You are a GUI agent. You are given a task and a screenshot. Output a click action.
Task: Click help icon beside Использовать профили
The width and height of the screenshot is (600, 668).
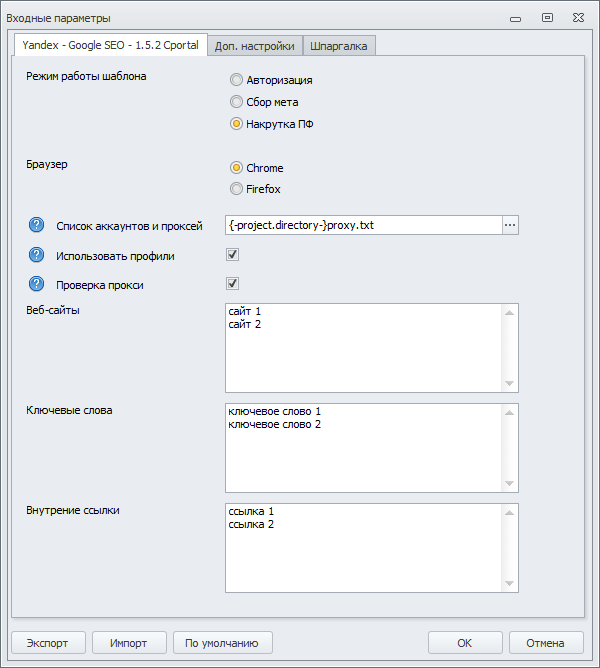pyautogui.click(x=37, y=255)
